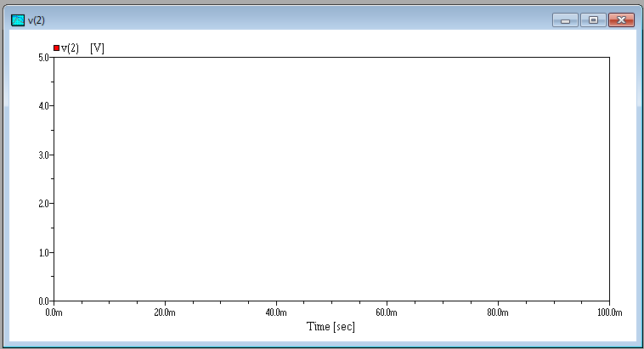Click the 60.0m time axis label

pos(387,312)
